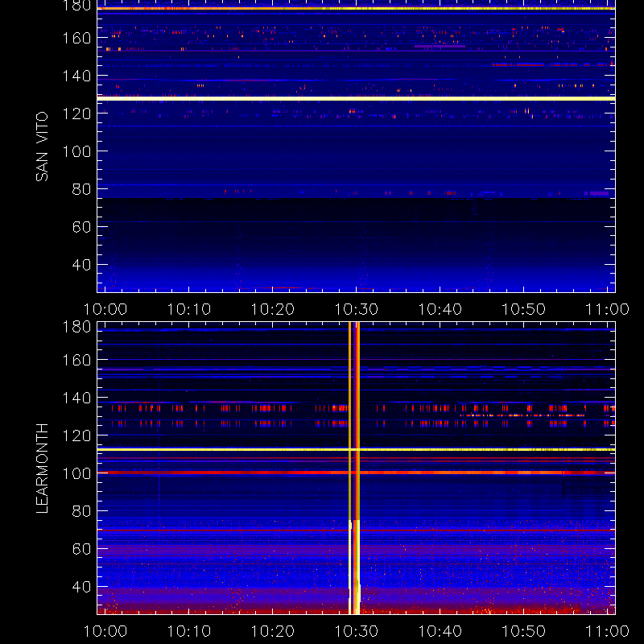This screenshot has width=644, height=644.
Task: Select the 120 frequency label on San Vito plot
Action: tap(76, 114)
